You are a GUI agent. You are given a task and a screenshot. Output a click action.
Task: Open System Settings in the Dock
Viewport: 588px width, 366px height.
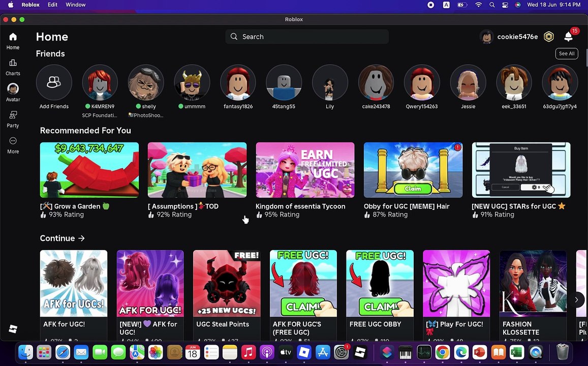[341, 352]
